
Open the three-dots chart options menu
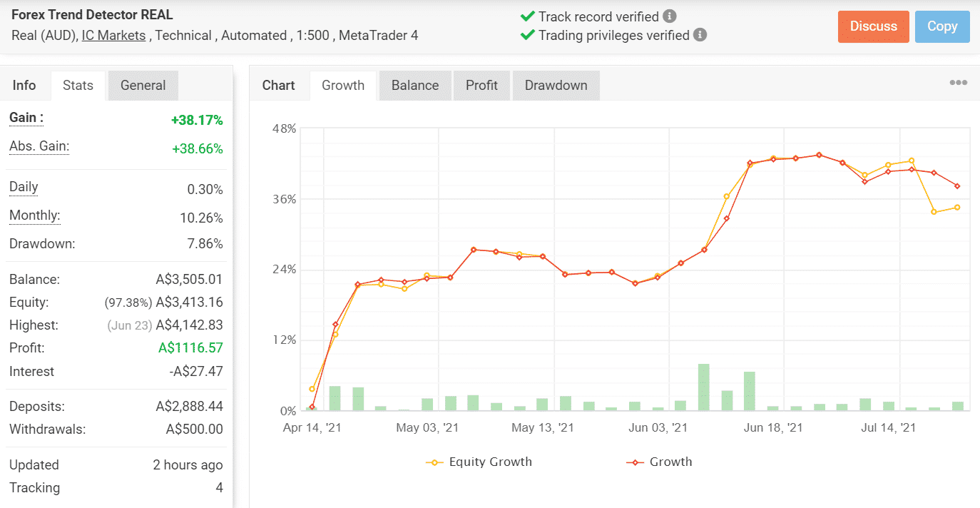959,83
